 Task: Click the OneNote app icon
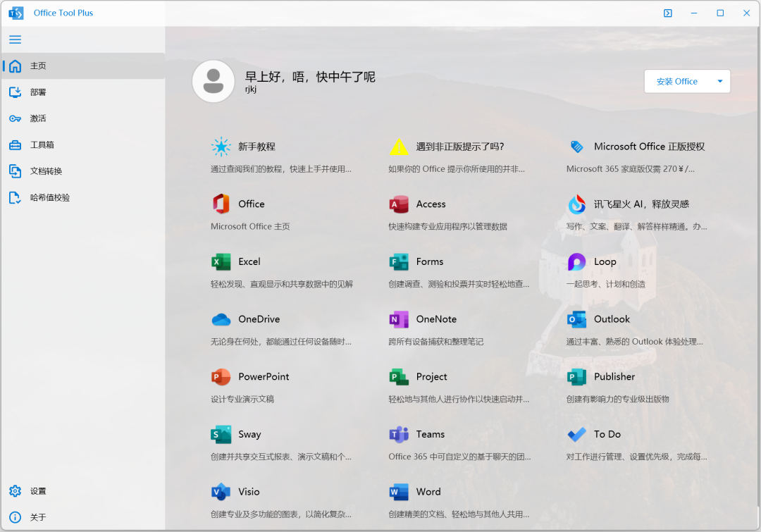tap(399, 319)
